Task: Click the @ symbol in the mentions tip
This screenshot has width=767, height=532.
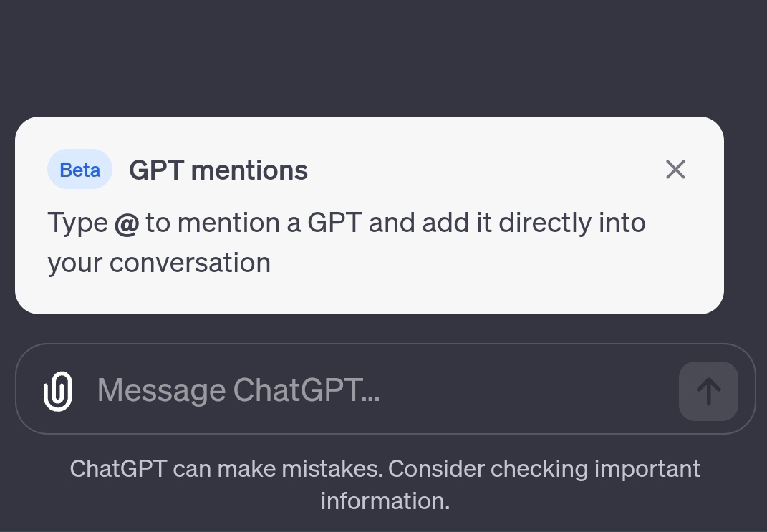Action: click(x=127, y=222)
